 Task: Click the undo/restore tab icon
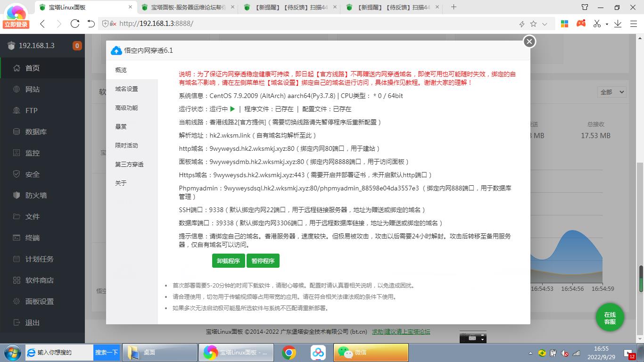click(x=91, y=24)
